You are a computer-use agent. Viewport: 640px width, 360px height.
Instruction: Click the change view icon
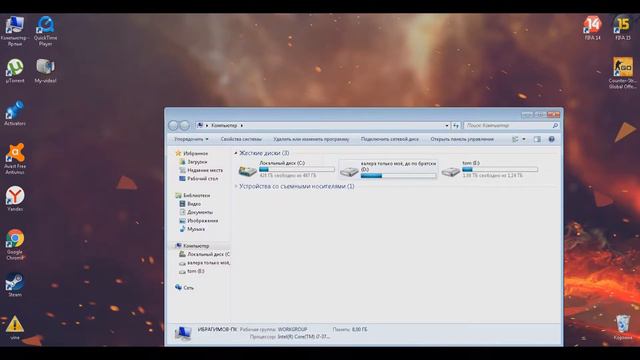tap(515, 140)
